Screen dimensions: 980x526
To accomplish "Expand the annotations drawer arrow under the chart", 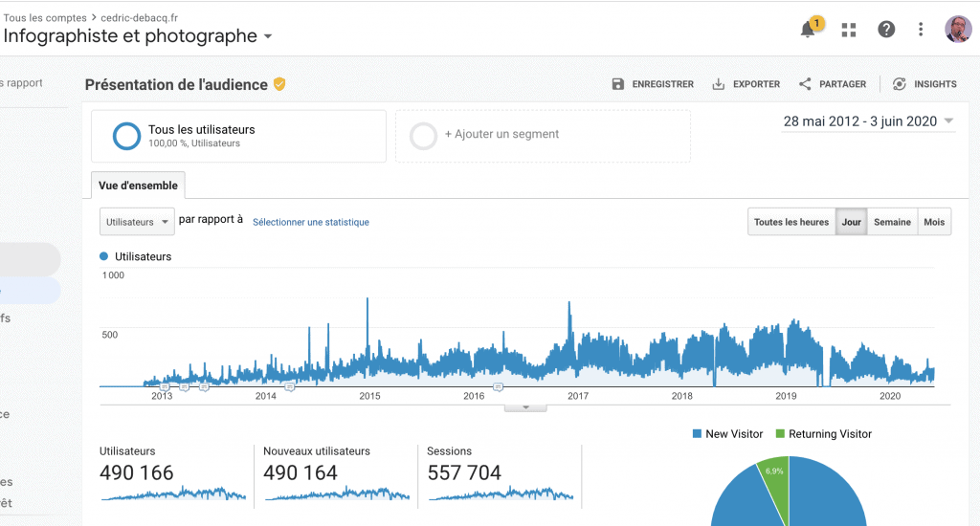I will [x=525, y=408].
